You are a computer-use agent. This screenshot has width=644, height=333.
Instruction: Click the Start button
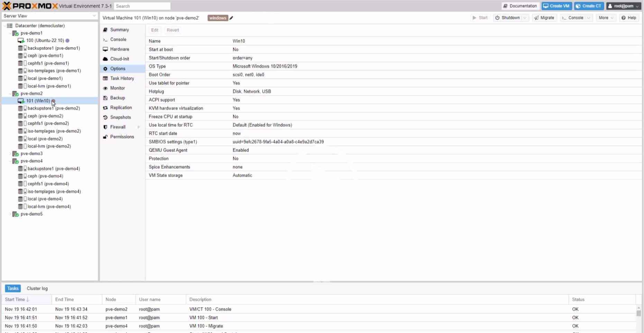click(x=480, y=18)
